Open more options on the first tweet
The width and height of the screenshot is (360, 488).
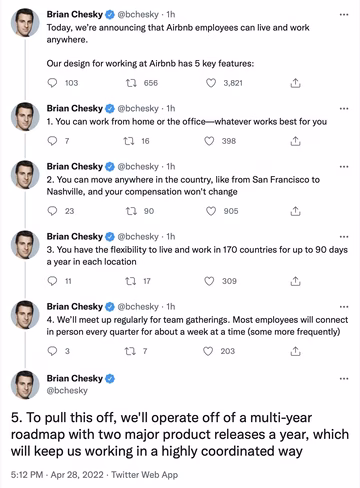[344, 15]
